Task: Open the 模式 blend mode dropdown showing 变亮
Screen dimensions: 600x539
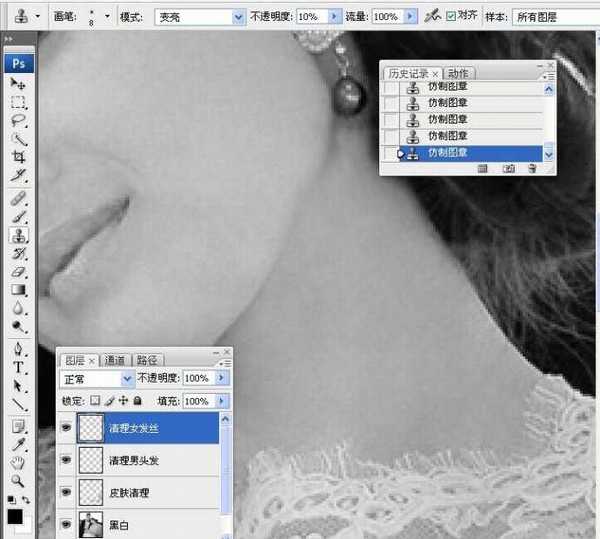Action: (199, 18)
